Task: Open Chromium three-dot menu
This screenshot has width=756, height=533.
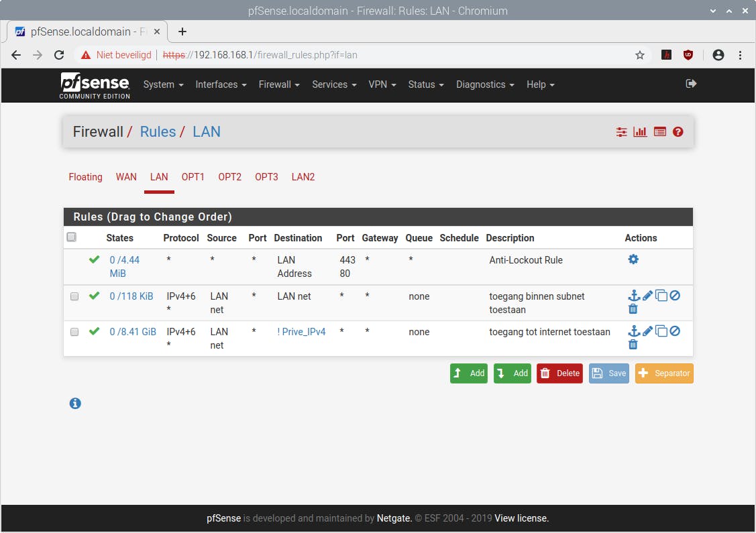Action: pos(740,56)
